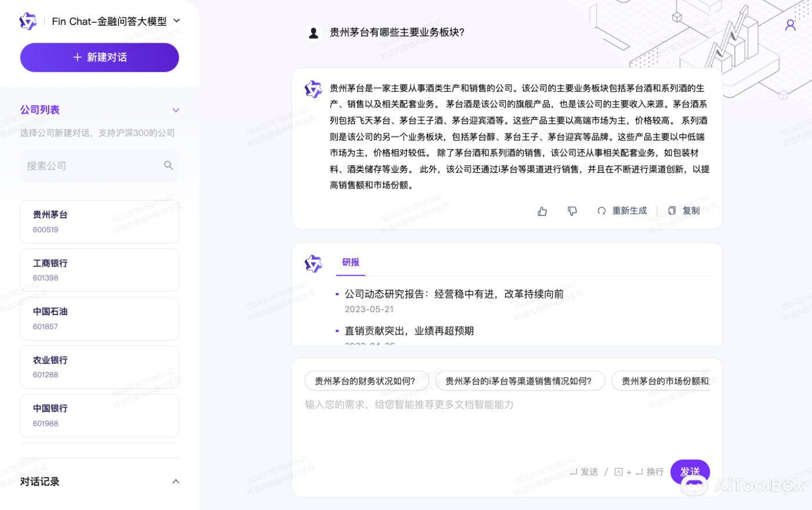Click the copy icon to copy the reply

pos(672,211)
